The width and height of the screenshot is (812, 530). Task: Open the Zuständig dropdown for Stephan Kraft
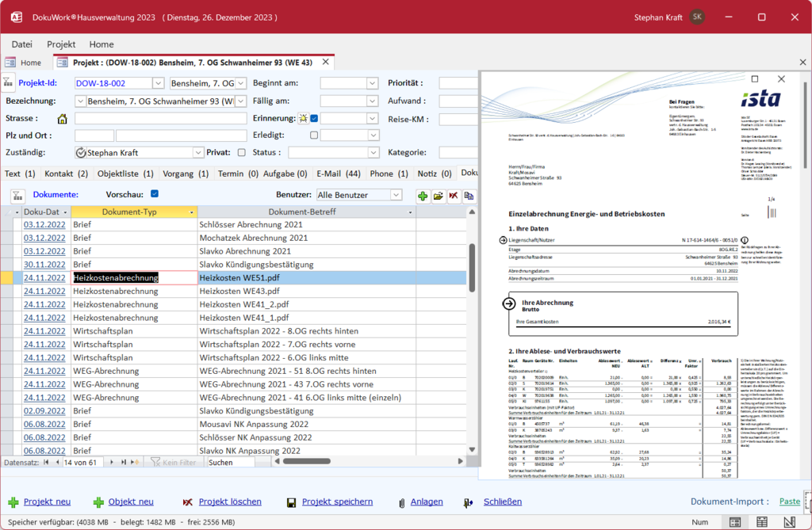(198, 152)
